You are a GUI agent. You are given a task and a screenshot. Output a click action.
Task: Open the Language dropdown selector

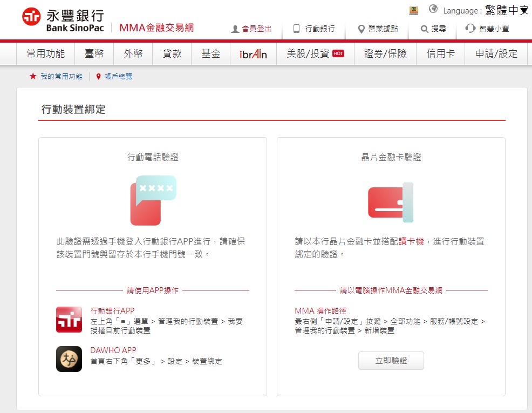click(x=506, y=10)
